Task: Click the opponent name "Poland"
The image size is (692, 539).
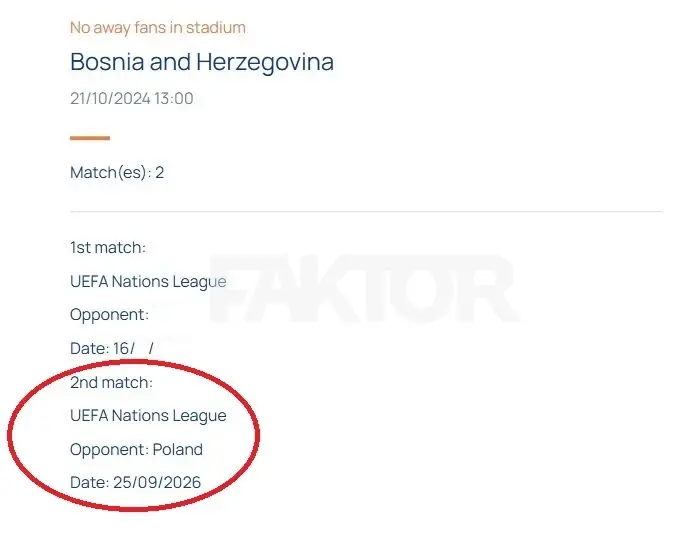Action: click(x=177, y=449)
